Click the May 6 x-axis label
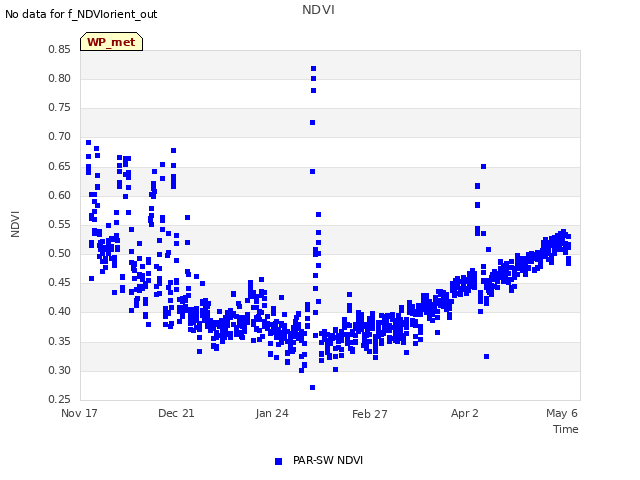Screen dimensions: 640x480 [562, 413]
